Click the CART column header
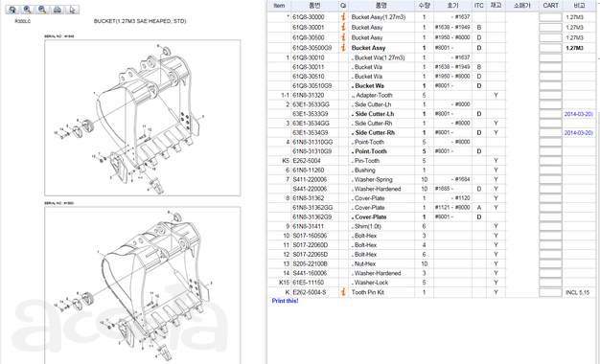 tap(550, 6)
